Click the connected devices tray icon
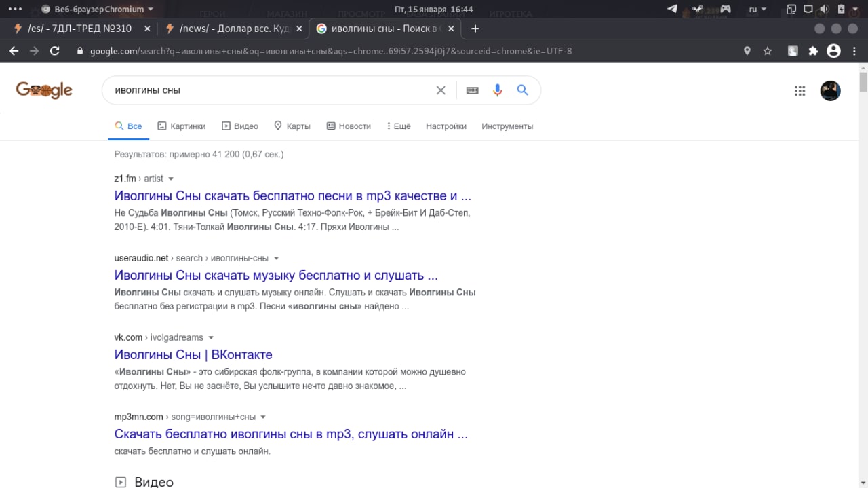868x488 pixels. click(x=791, y=10)
